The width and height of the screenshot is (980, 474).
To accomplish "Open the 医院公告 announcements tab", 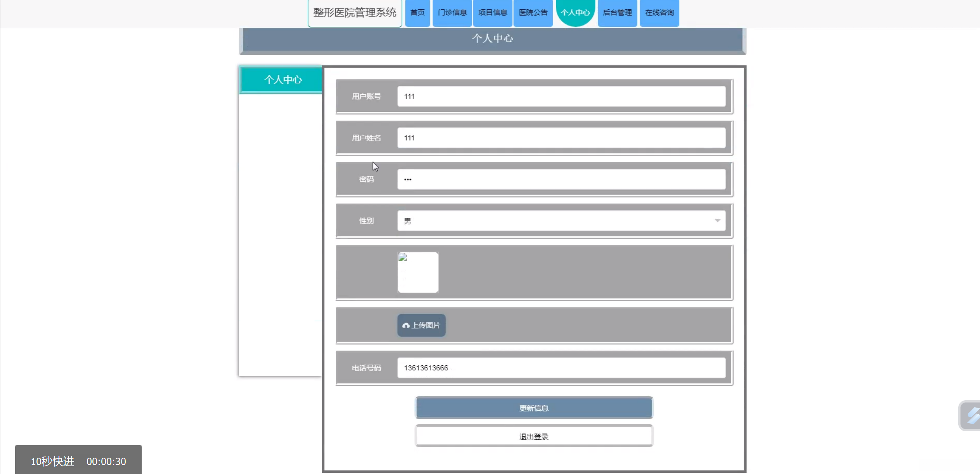I will (x=533, y=12).
